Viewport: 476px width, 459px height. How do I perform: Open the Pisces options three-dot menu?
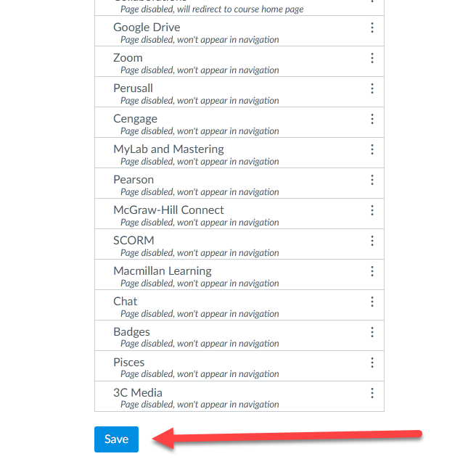(372, 363)
